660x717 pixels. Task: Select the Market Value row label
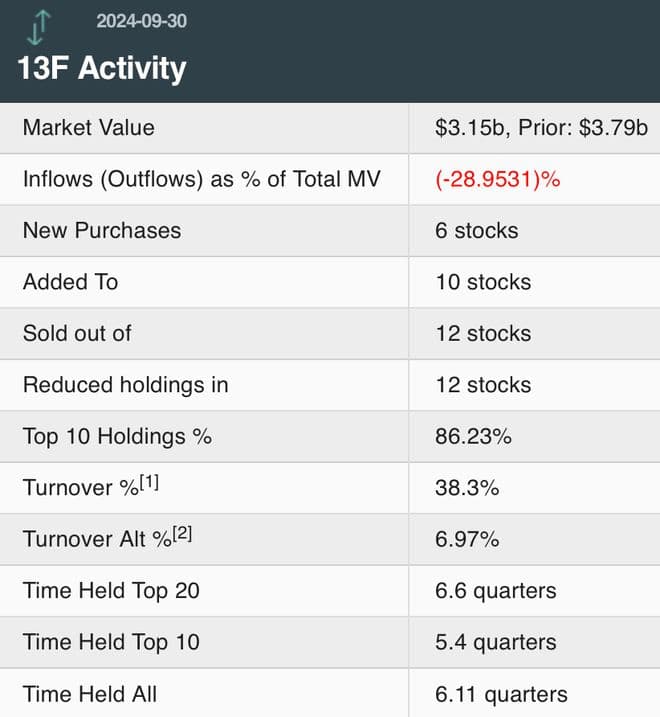tap(89, 128)
